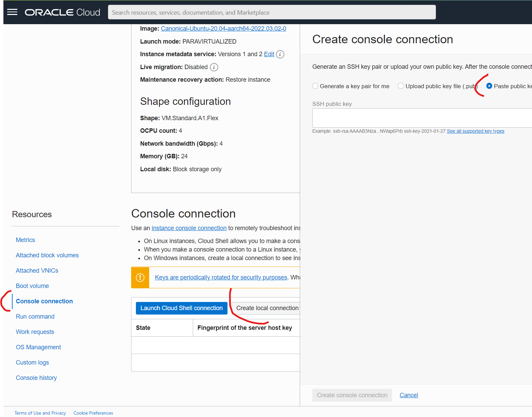Screen dimensions: 532x417
Task: Open Console history resource
Action: point(36,378)
